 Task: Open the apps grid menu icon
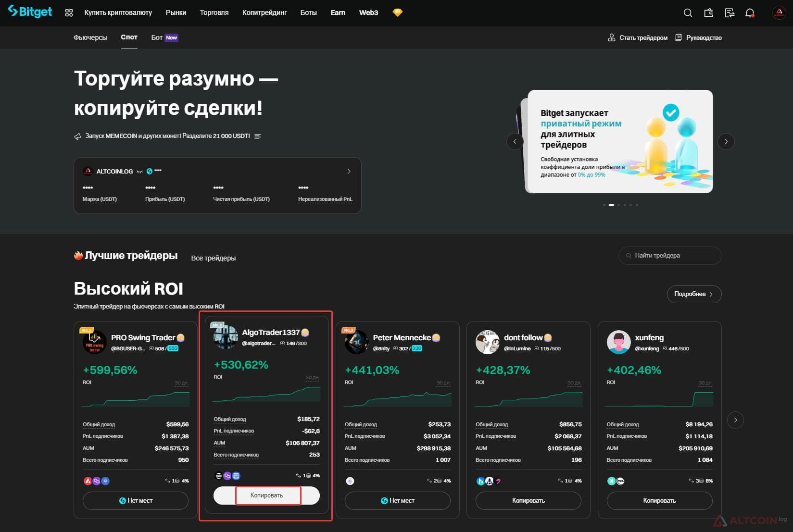pyautogui.click(x=69, y=13)
